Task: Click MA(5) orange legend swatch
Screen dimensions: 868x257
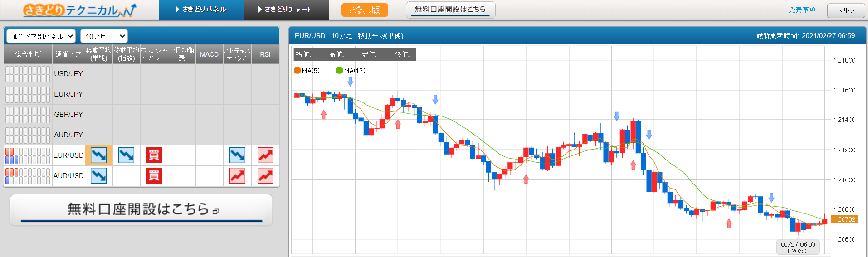Action: 297,70
